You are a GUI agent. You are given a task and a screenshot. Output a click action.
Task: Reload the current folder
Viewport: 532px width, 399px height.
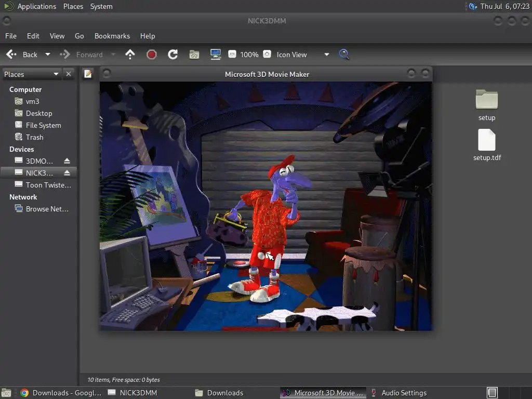pyautogui.click(x=172, y=54)
